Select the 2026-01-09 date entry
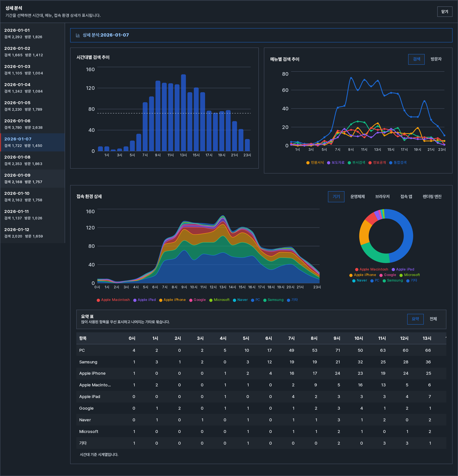 coord(33,178)
